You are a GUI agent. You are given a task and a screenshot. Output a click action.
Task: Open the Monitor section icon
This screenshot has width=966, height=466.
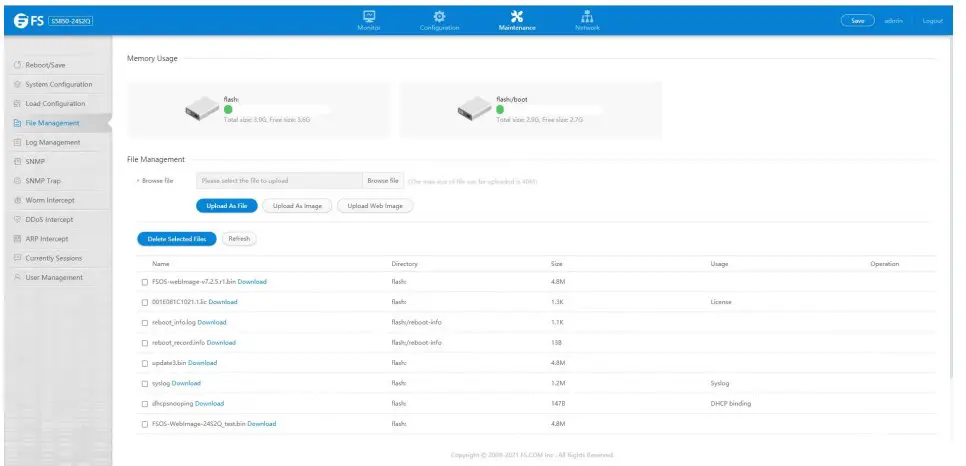[369, 16]
